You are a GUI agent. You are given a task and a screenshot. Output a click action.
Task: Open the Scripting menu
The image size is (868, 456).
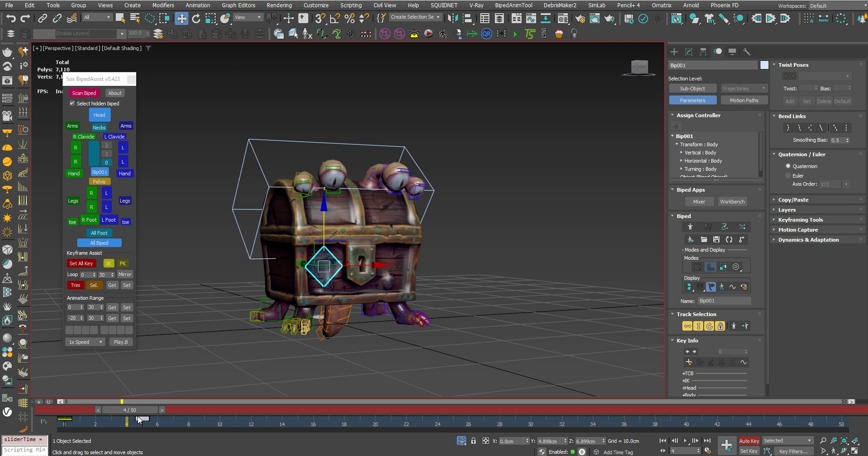pos(351,5)
